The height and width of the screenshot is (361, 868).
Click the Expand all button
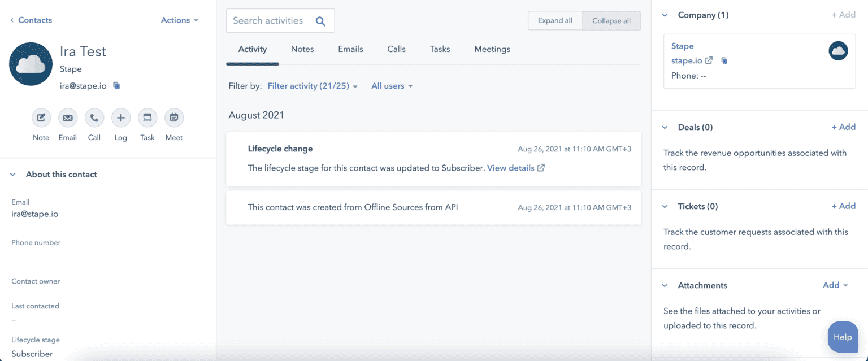555,20
